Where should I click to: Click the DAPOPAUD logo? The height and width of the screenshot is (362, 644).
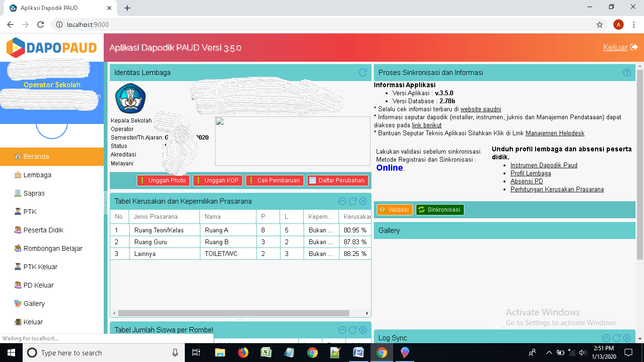[x=51, y=47]
